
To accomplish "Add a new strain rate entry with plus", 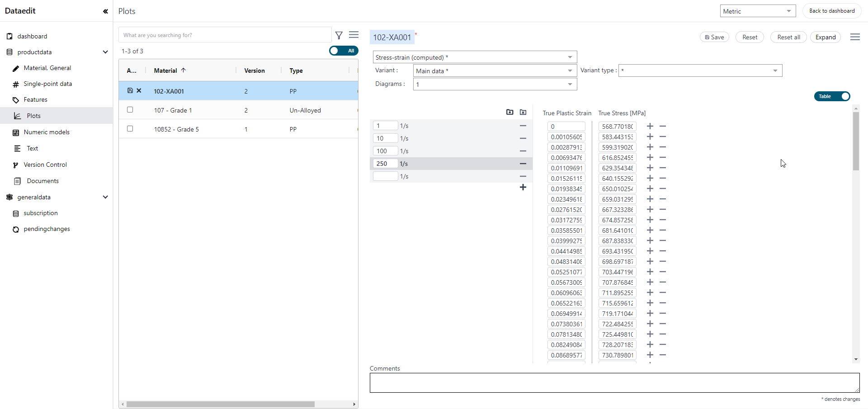I will pos(523,187).
